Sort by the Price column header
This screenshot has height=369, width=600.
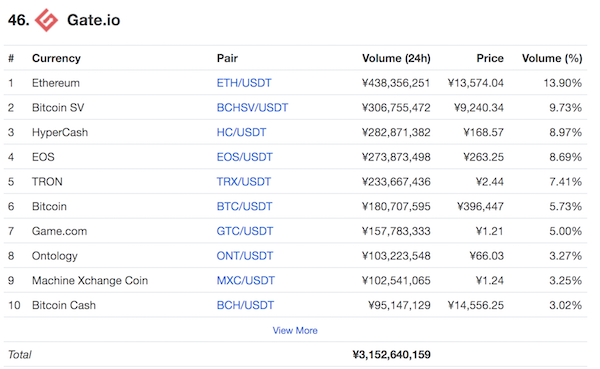pyautogui.click(x=490, y=58)
